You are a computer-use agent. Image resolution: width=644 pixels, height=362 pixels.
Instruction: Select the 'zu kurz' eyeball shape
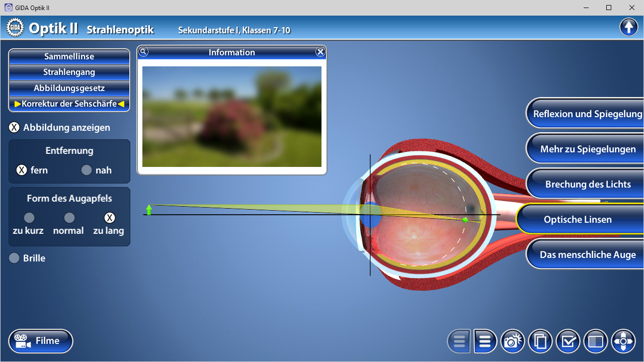coord(29,218)
